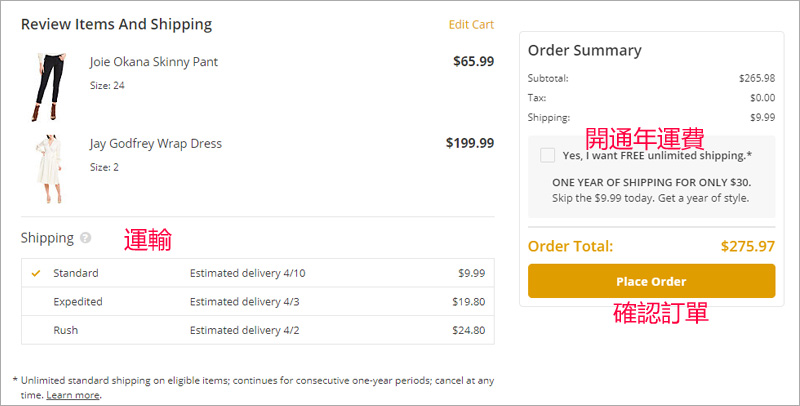Open the Joie Okana Skinny Pant title
This screenshot has width=800, height=406.
pyautogui.click(x=153, y=62)
